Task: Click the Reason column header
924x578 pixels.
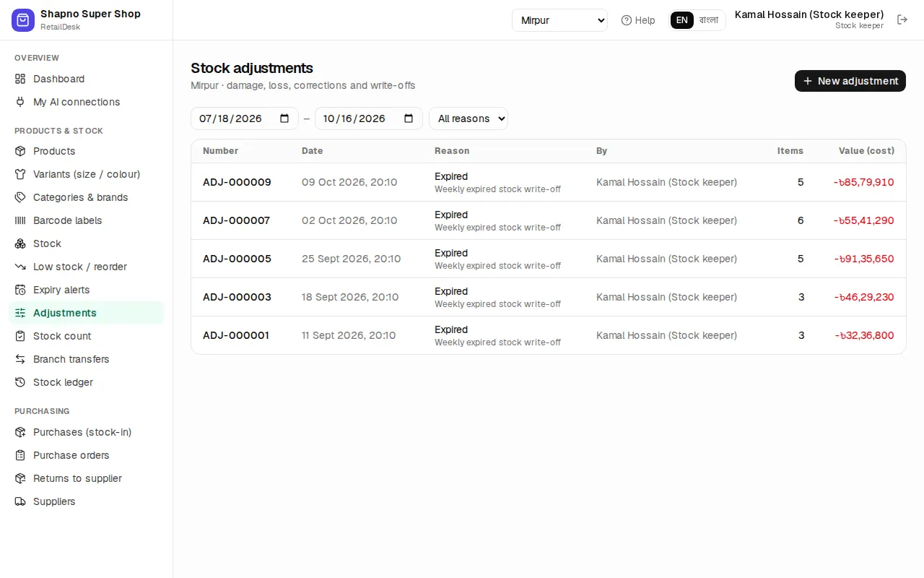Action: 452,151
